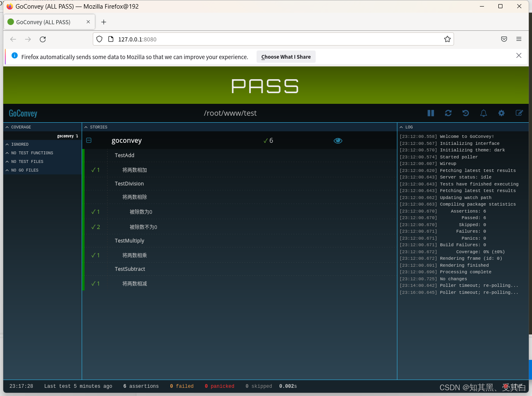Click the shield tracking protection icon
Screen dimensions: 532x396
(x=99, y=39)
